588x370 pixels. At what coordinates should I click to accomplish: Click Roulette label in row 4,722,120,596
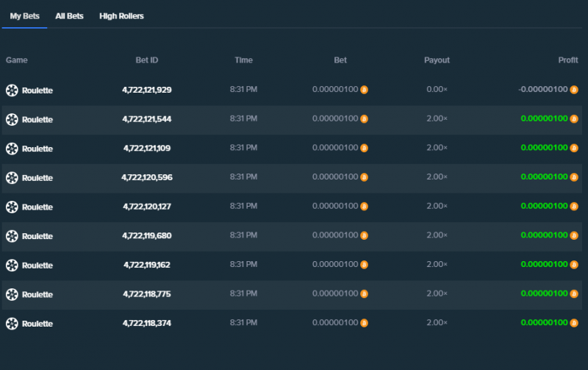point(37,178)
